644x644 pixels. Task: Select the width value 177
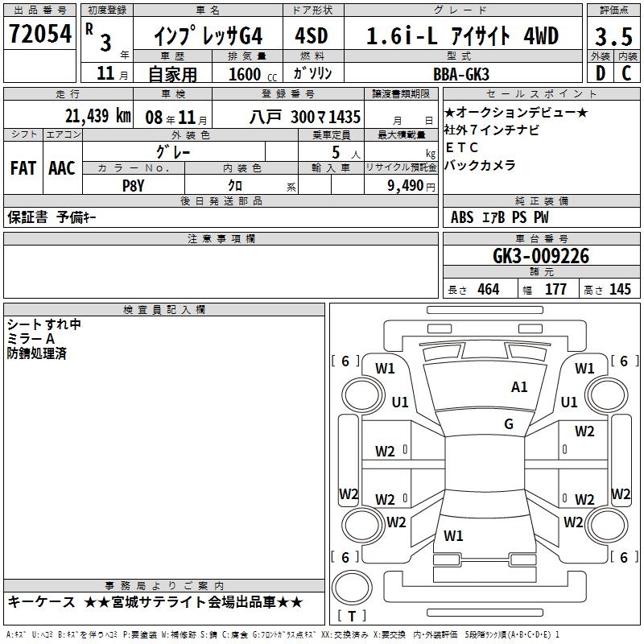pyautogui.click(x=555, y=290)
